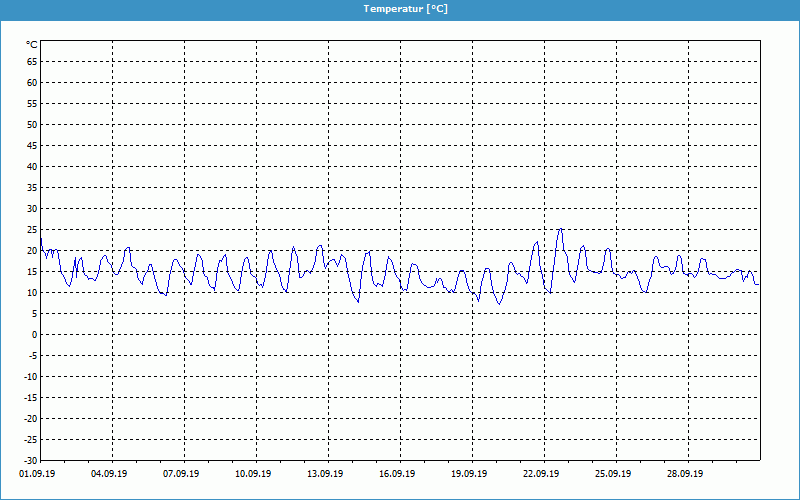The height and width of the screenshot is (500, 800).
Task: Click the 19.09.19 date label
Action: click(470, 474)
